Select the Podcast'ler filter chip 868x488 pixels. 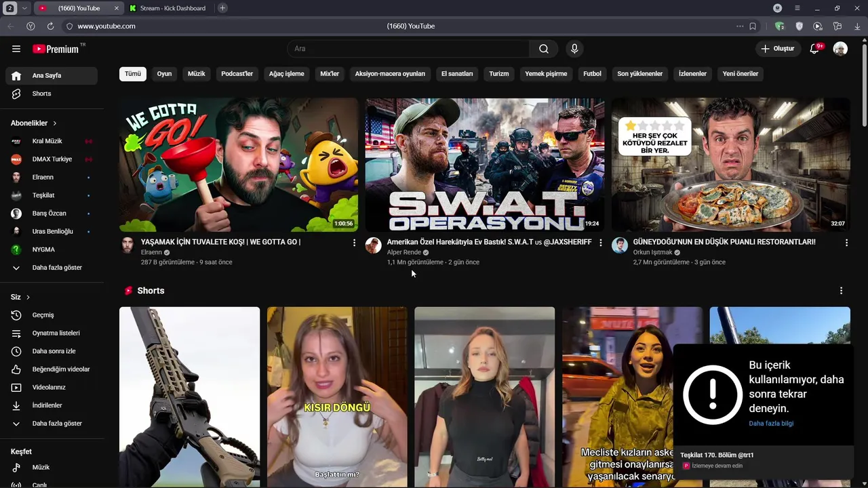pyautogui.click(x=237, y=74)
